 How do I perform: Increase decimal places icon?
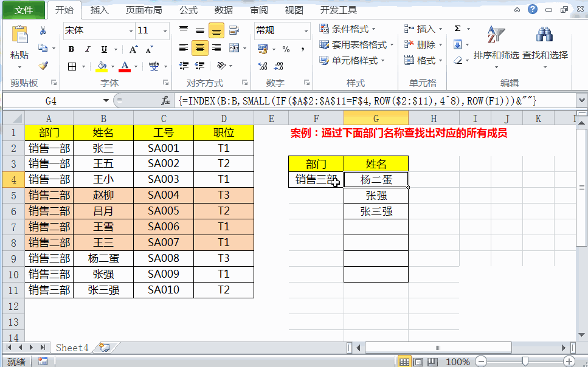(x=263, y=66)
